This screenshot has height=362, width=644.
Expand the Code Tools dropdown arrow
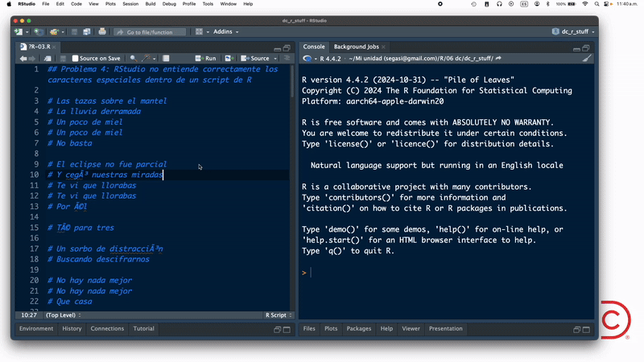point(155,59)
